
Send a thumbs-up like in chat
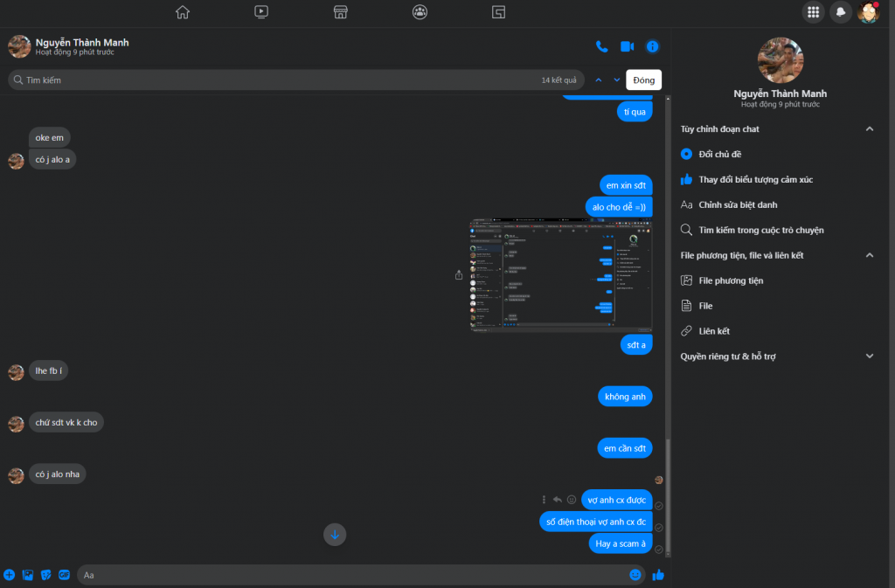tap(658, 575)
